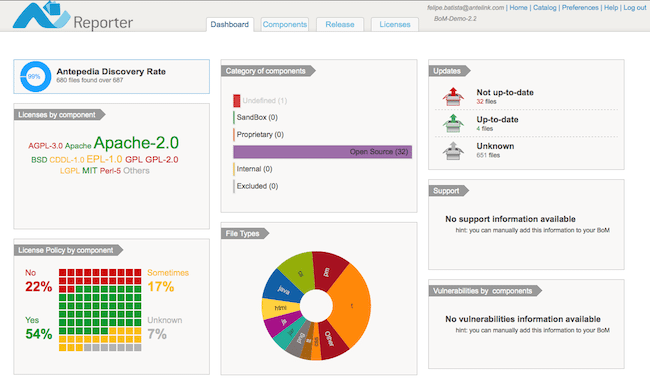
Task: Click the BSD license tag
Action: click(39, 160)
